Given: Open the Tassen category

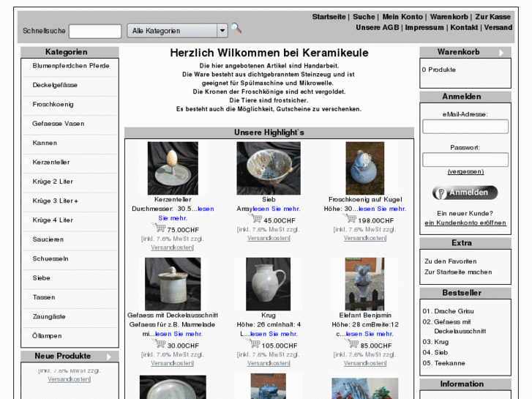Looking at the screenshot, I should (44, 297).
